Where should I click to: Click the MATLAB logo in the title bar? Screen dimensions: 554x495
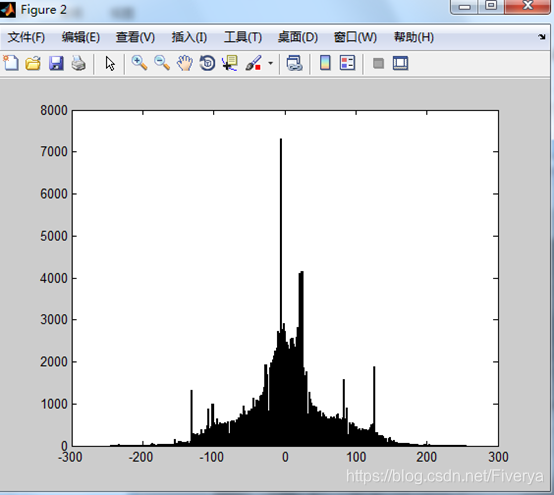[x=8, y=9]
